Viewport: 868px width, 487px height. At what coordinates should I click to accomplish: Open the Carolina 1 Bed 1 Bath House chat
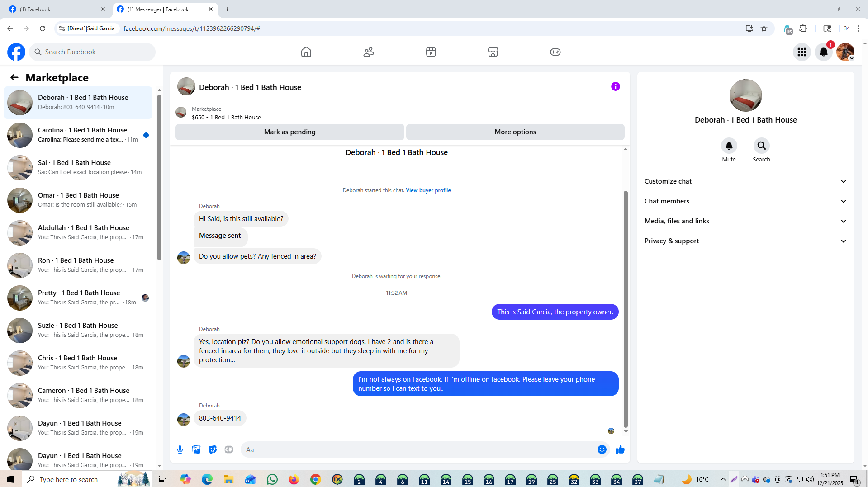coord(78,135)
